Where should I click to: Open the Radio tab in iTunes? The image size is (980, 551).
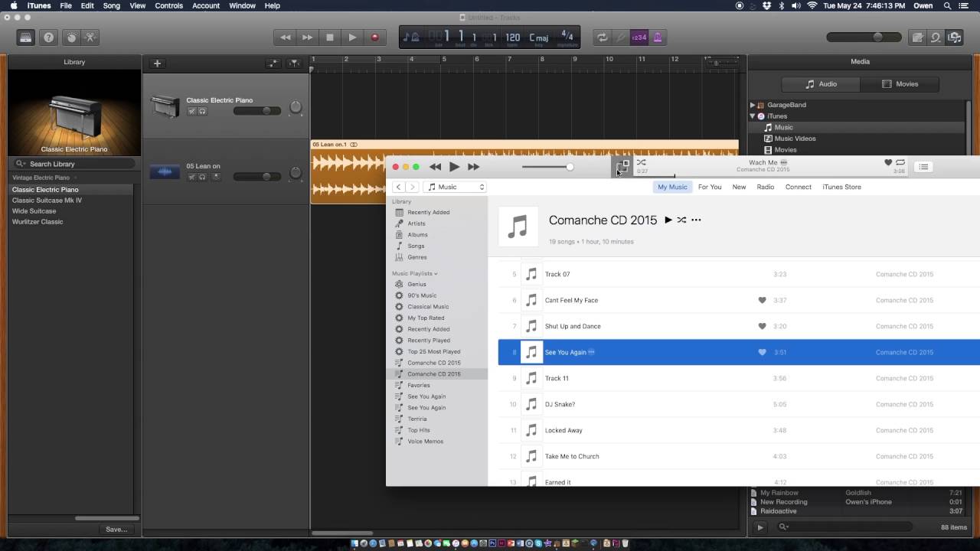766,187
